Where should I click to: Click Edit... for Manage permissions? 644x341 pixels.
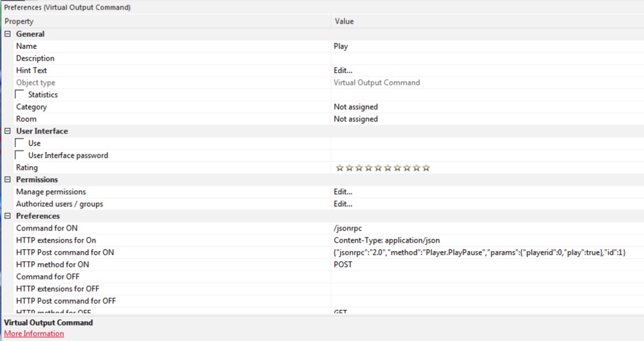(x=343, y=192)
